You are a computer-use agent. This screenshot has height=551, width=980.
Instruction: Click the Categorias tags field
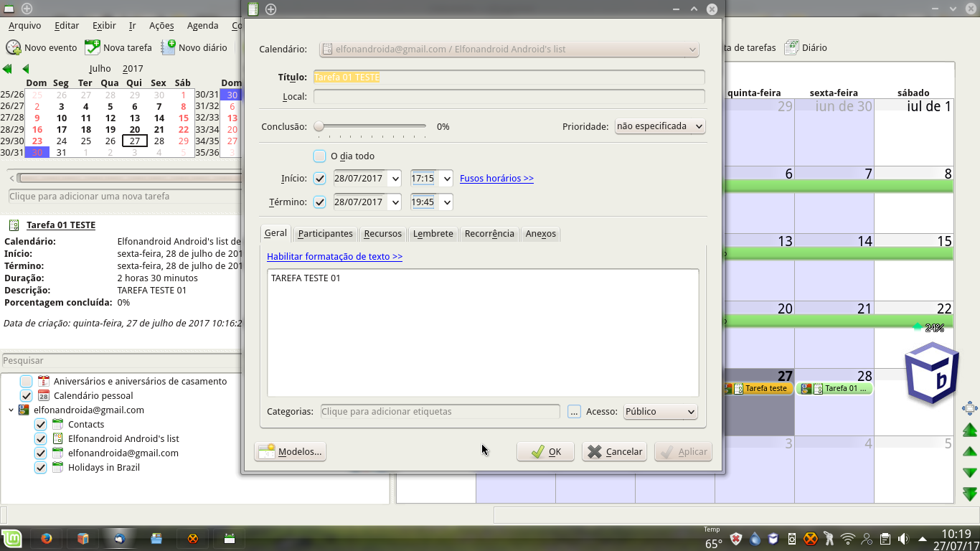pyautogui.click(x=440, y=412)
